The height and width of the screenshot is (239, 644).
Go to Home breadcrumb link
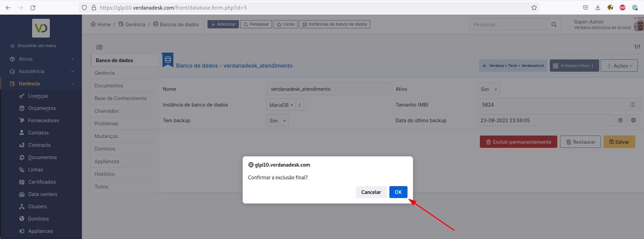point(101,24)
